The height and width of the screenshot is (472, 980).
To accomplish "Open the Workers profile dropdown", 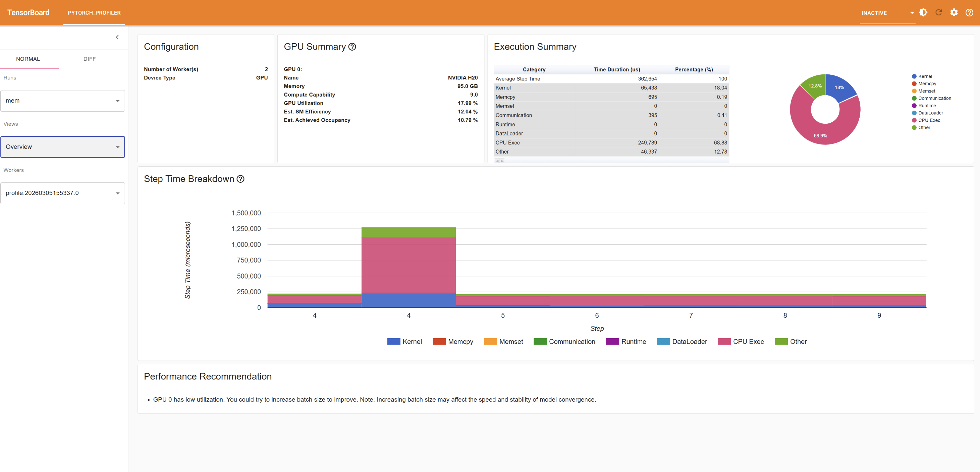I will [63, 193].
